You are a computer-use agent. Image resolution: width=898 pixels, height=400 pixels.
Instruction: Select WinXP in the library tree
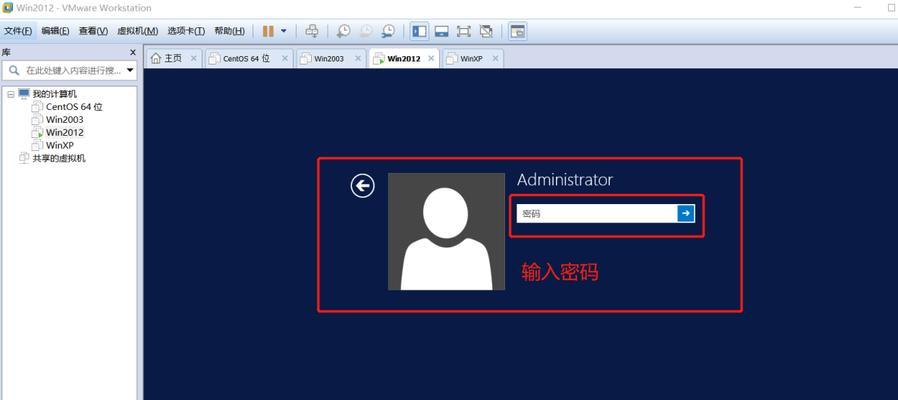[x=60, y=145]
